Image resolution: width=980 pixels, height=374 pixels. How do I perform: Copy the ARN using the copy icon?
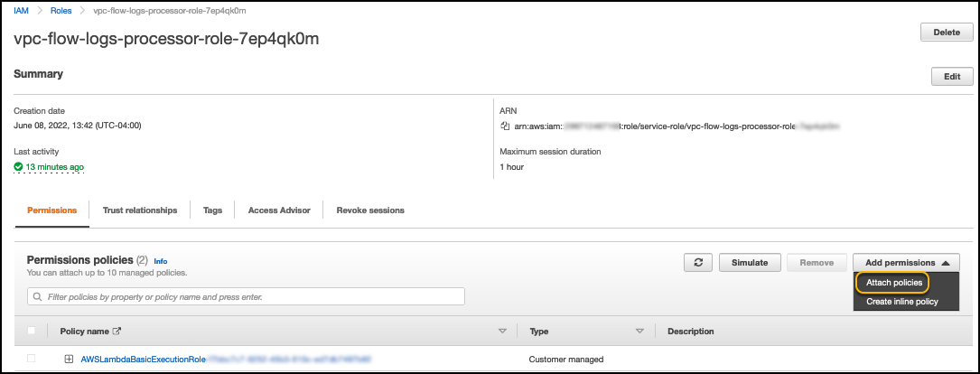(x=505, y=126)
